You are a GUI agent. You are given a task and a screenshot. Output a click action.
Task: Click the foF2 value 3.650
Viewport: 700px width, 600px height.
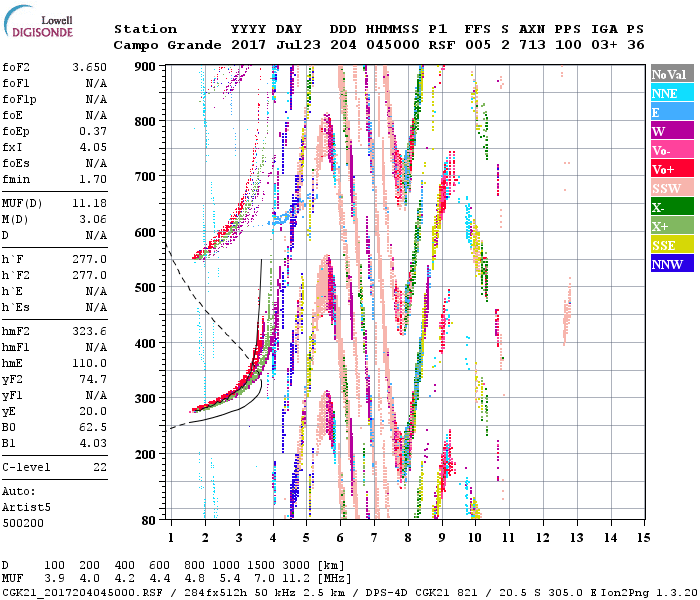pos(89,67)
